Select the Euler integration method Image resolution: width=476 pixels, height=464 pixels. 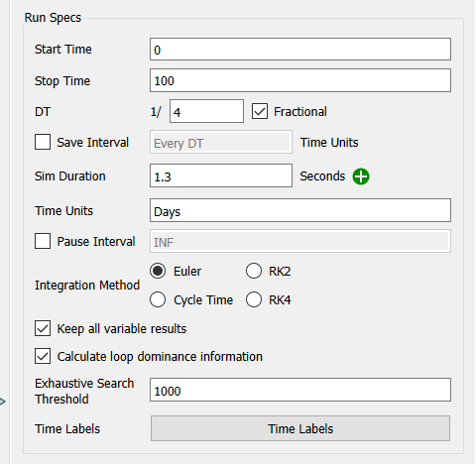(158, 271)
